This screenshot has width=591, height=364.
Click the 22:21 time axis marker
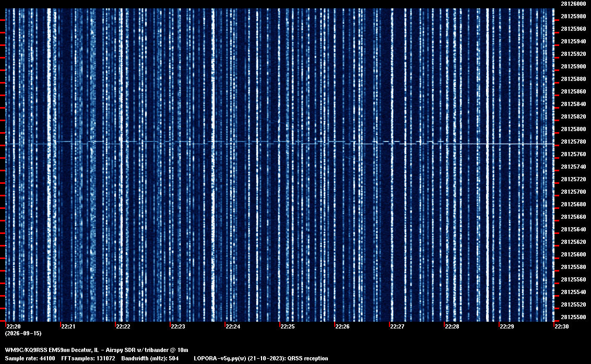(x=68, y=326)
